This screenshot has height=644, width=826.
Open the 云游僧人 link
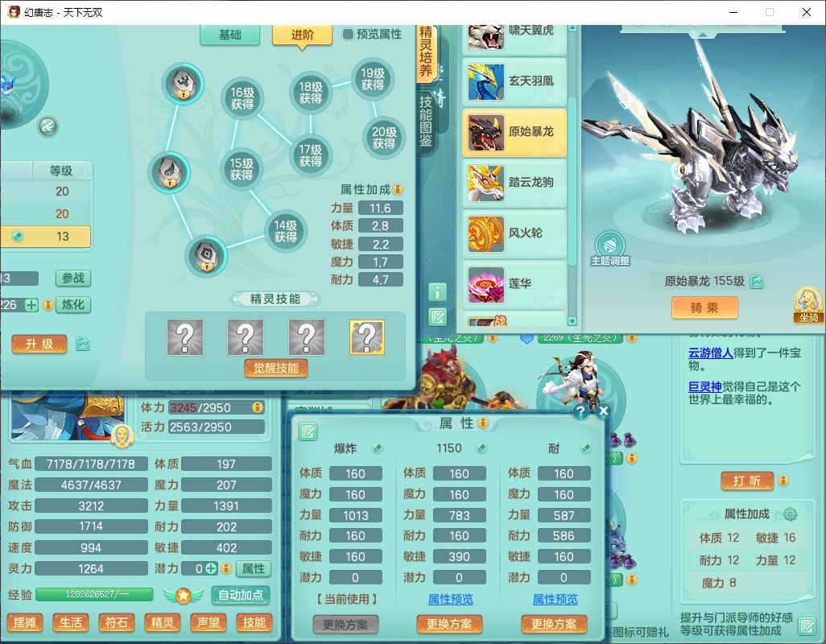click(711, 353)
